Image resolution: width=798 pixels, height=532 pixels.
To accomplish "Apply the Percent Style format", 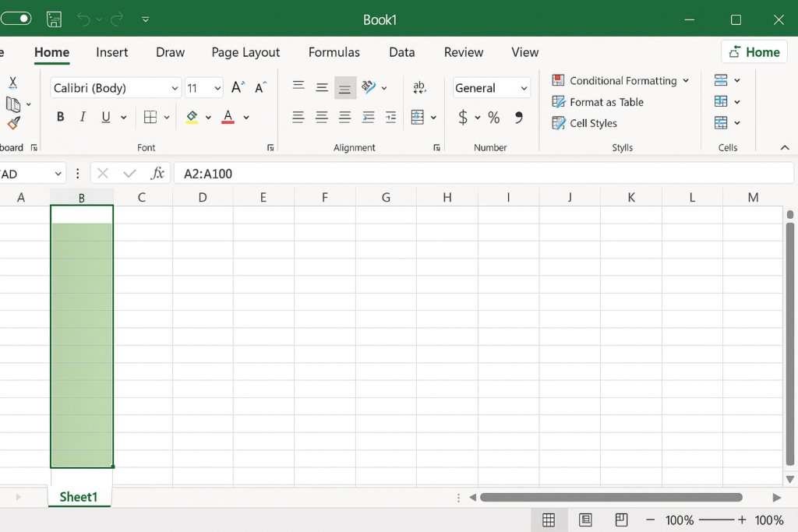I will (x=493, y=118).
